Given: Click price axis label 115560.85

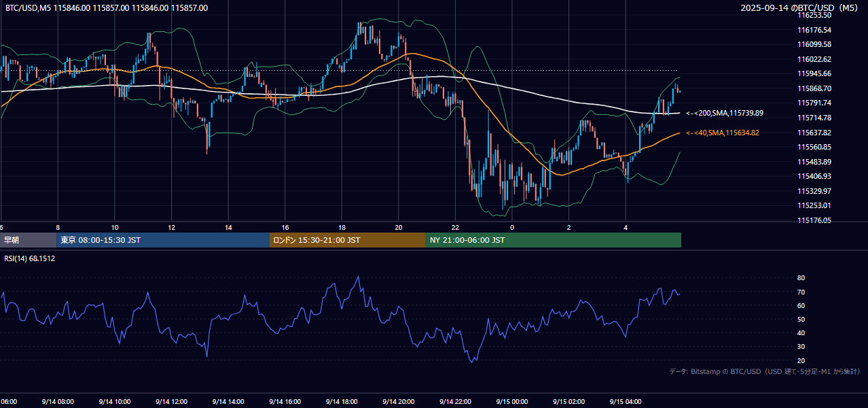Looking at the screenshot, I should tap(814, 147).
